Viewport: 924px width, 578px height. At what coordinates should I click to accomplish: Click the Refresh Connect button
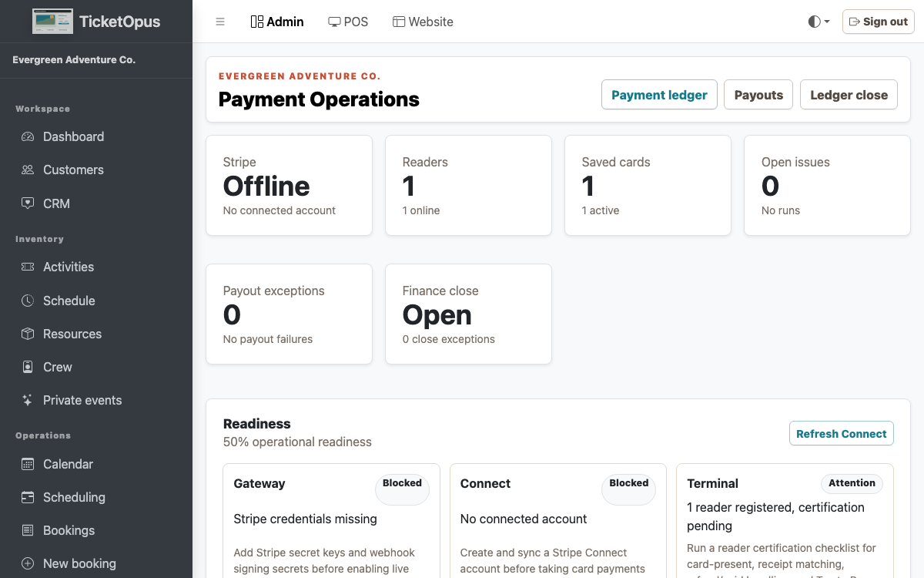(841, 433)
